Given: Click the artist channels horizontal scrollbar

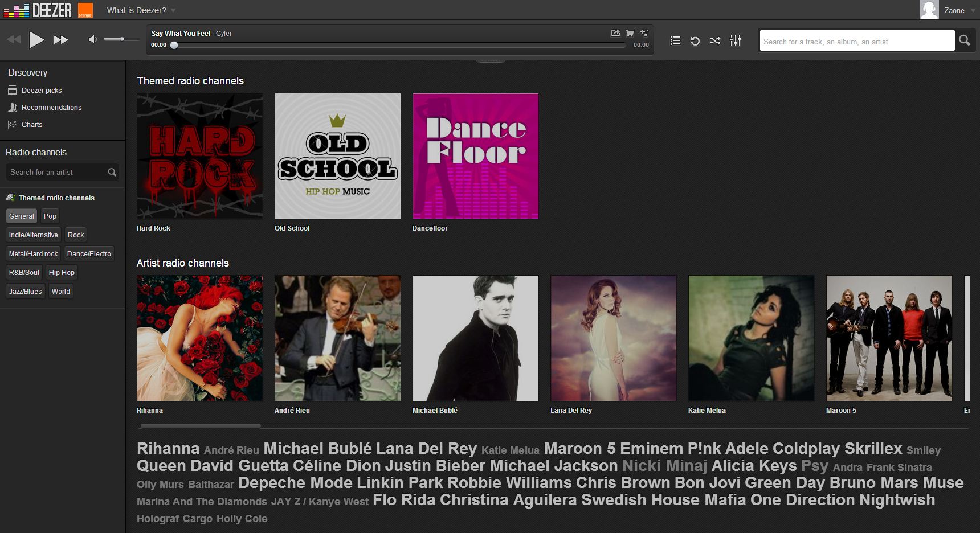Looking at the screenshot, I should [201, 425].
